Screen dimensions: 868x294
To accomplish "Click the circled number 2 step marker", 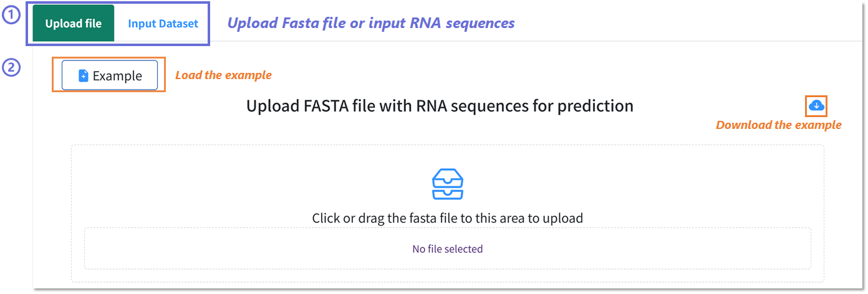I will (x=12, y=67).
